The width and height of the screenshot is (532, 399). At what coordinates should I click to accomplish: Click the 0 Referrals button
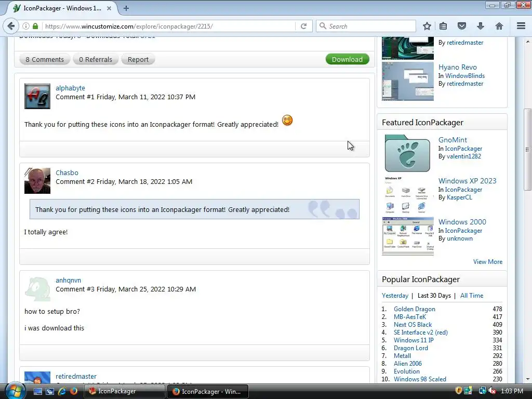pos(96,59)
